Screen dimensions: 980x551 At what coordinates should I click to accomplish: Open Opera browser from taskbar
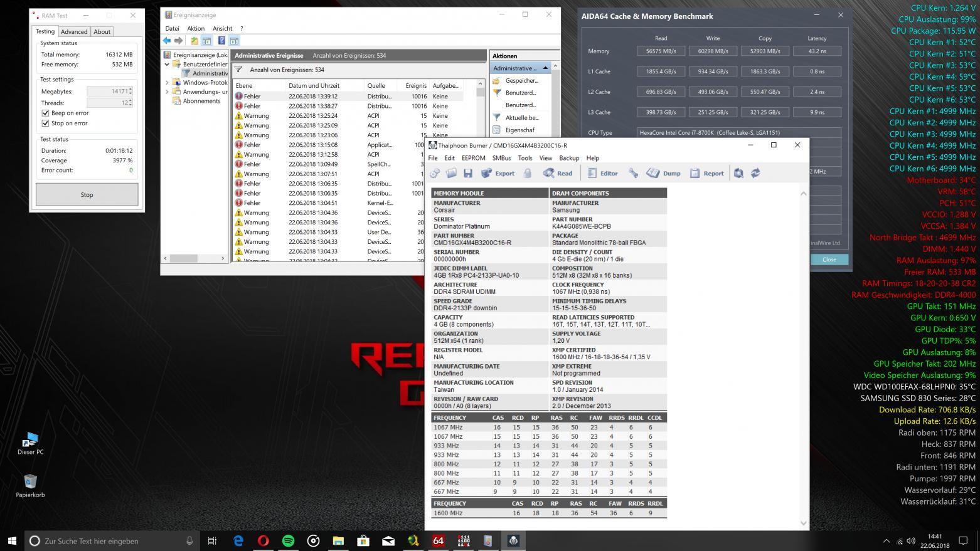coord(264,540)
